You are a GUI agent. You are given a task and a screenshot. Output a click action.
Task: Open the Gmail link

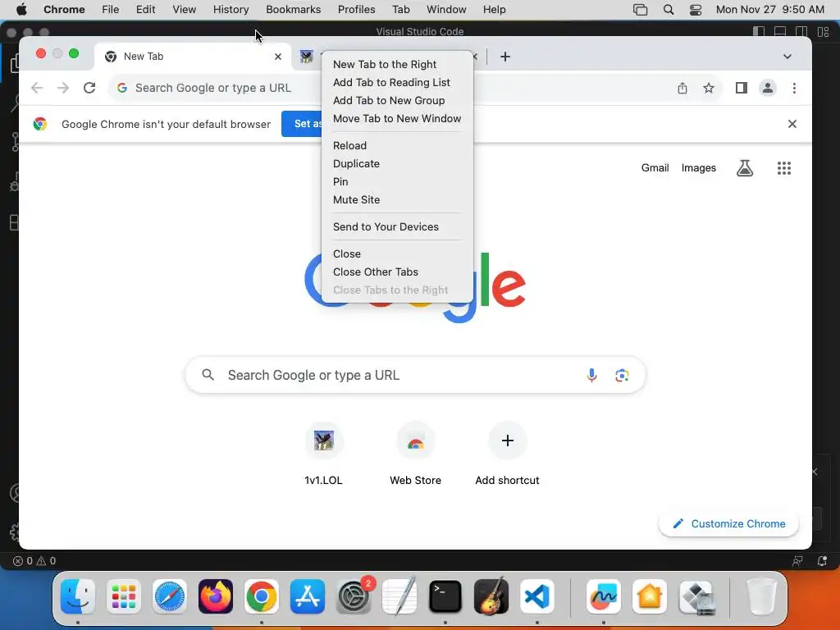tap(655, 168)
